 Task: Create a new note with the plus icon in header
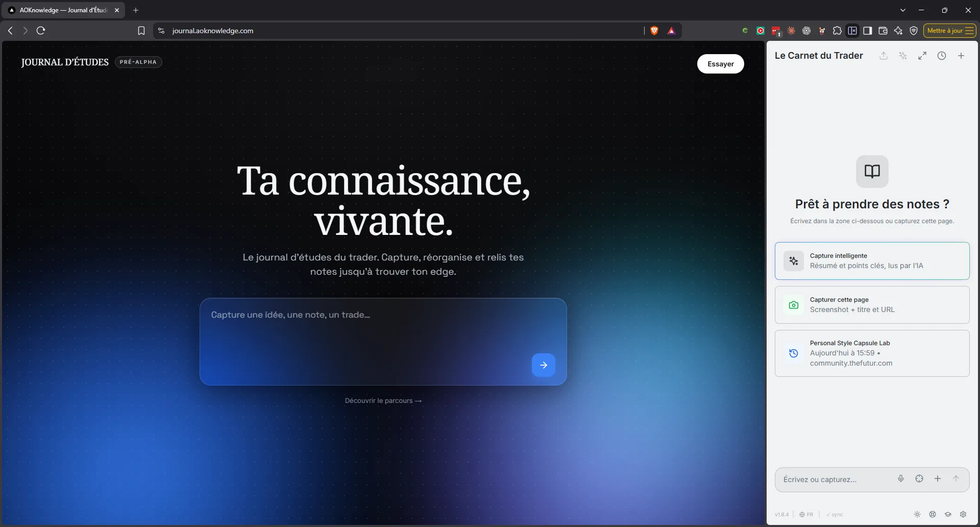[x=961, y=56]
